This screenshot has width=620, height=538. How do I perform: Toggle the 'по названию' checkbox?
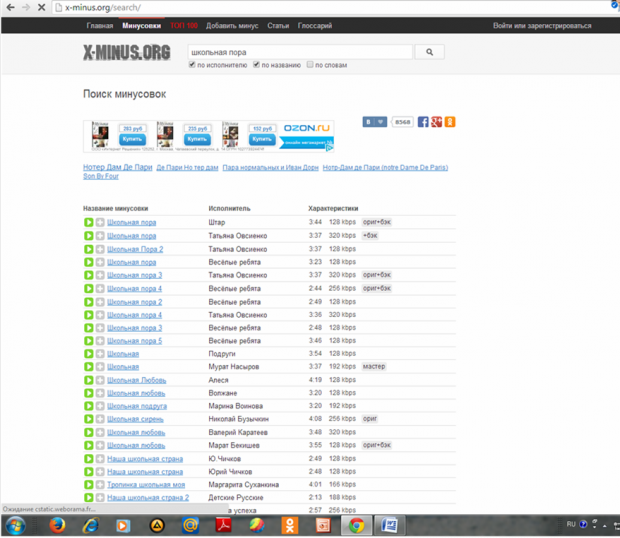click(x=257, y=64)
